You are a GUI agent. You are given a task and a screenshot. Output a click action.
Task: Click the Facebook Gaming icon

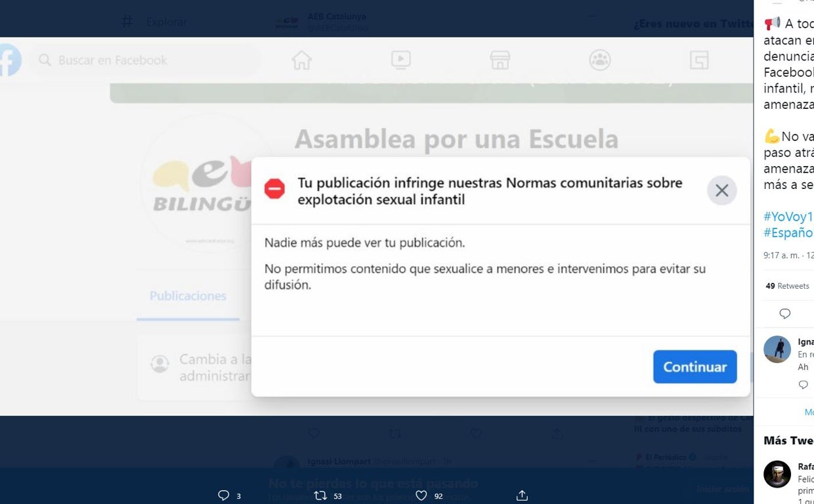point(699,60)
